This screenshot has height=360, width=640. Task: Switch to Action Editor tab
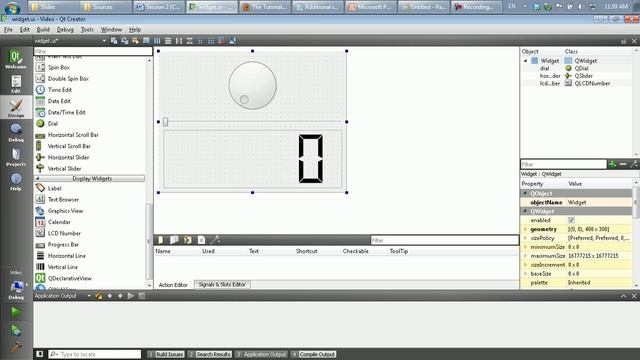point(173,285)
